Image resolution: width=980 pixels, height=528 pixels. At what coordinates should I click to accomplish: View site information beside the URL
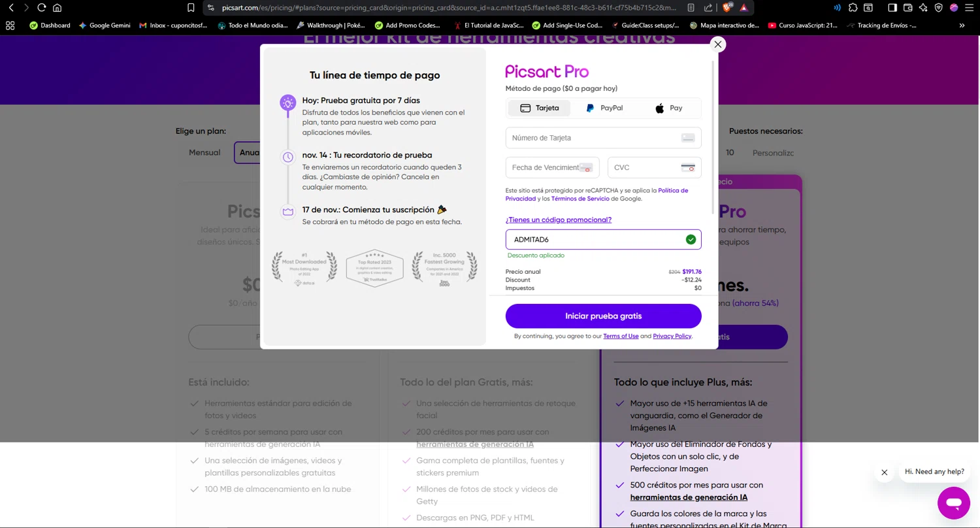[x=210, y=8]
